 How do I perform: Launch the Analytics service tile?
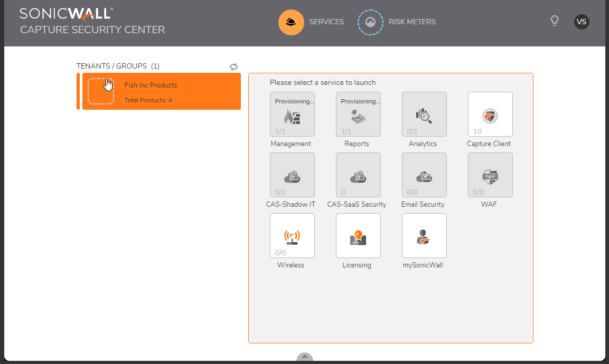pos(424,114)
